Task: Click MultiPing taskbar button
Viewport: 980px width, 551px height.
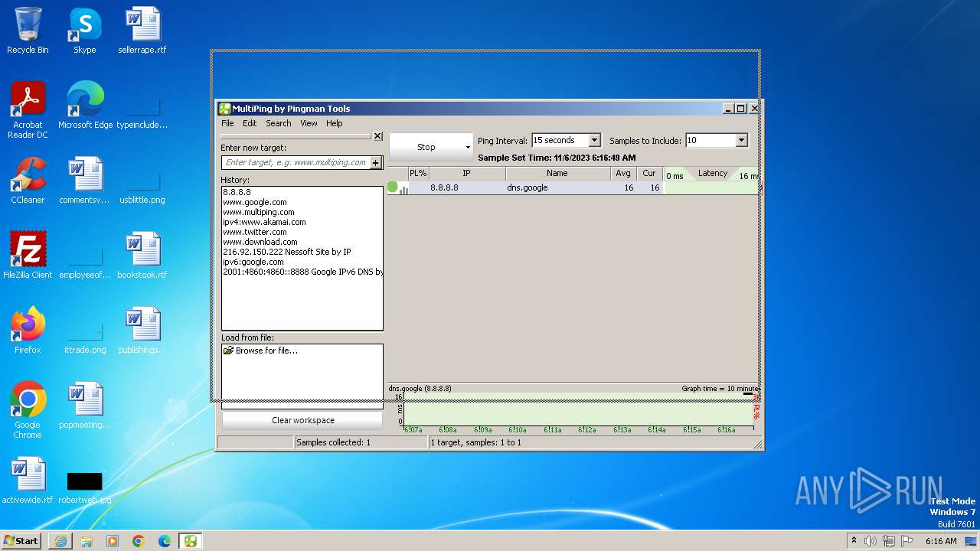Action: [191, 541]
